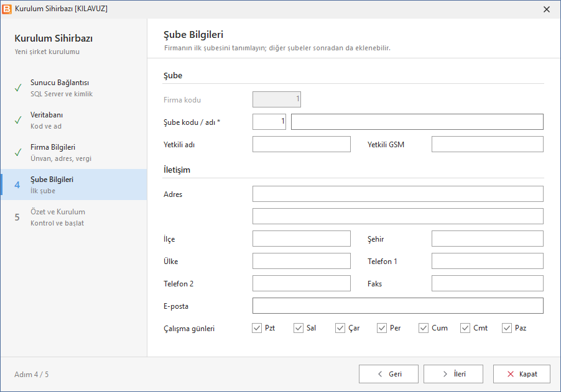Proceed with the İleri button

tap(453, 374)
